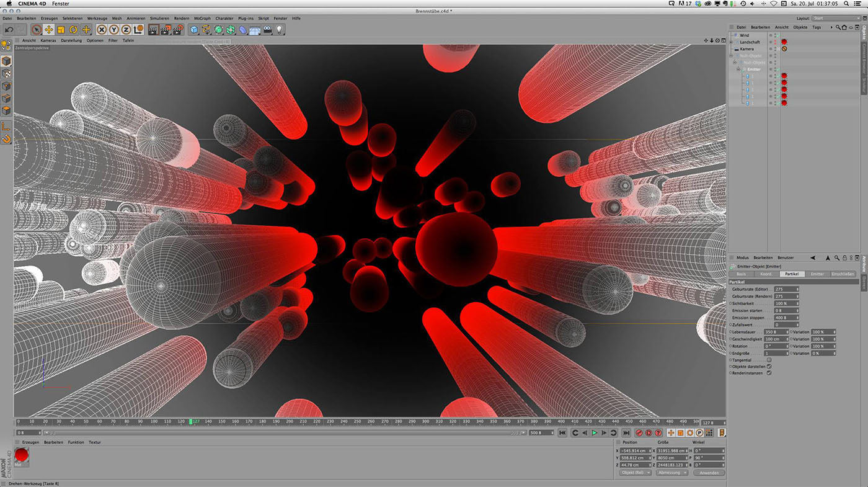
Task: Add a camera object from the toolbar
Action: point(267,29)
